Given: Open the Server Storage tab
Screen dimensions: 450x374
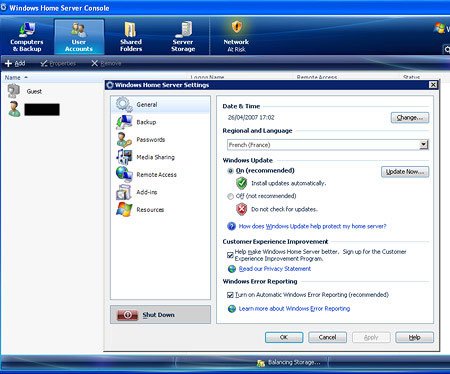Looking at the screenshot, I should click(183, 37).
